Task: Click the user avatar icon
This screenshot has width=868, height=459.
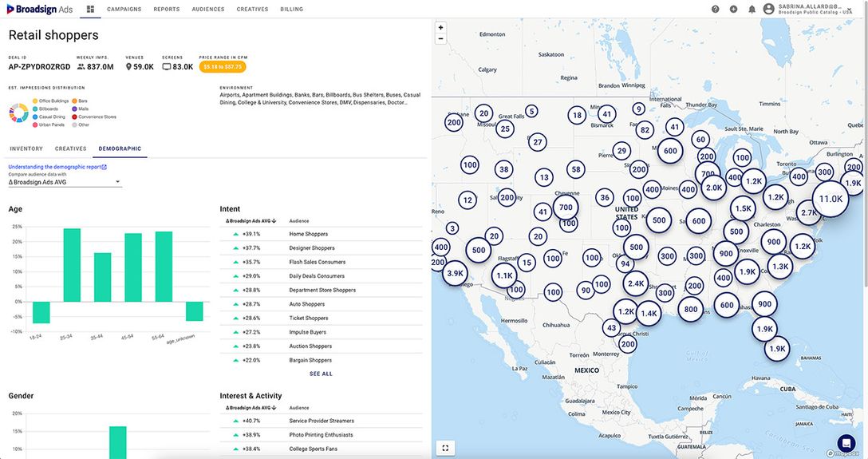Action: pos(768,9)
